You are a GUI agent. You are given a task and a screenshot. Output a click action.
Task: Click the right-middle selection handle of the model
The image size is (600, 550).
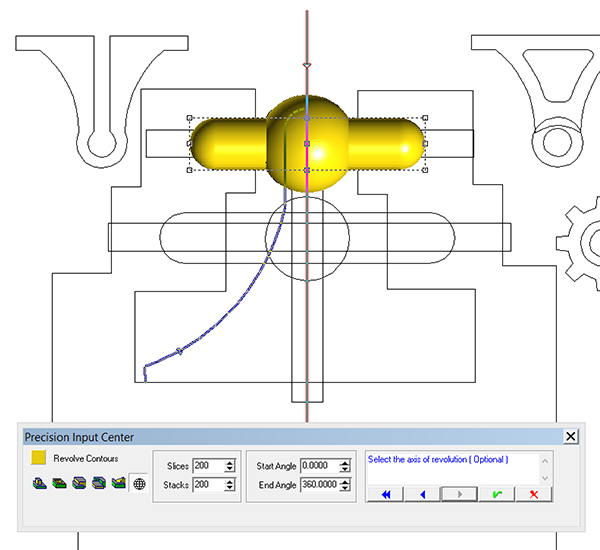[x=425, y=144]
